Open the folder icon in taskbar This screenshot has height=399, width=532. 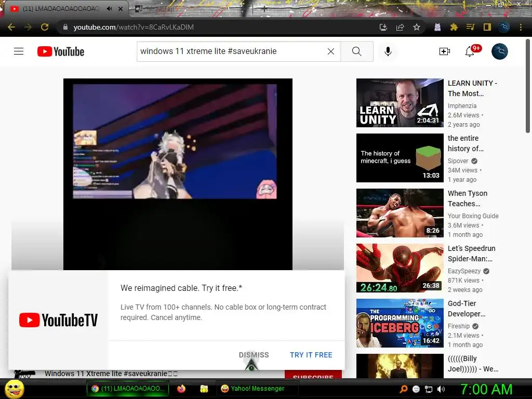coord(204,389)
